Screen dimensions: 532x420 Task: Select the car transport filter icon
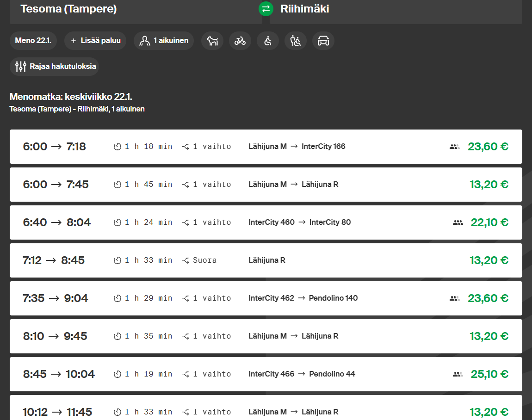[323, 41]
